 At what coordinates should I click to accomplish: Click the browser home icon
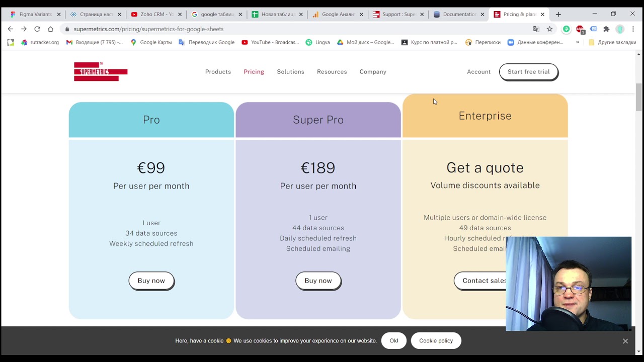tap(50, 29)
